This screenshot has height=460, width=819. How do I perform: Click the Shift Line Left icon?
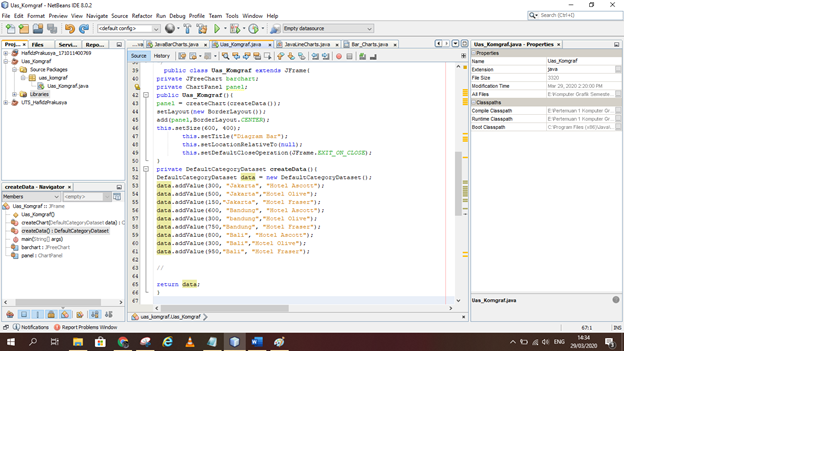tap(315, 56)
